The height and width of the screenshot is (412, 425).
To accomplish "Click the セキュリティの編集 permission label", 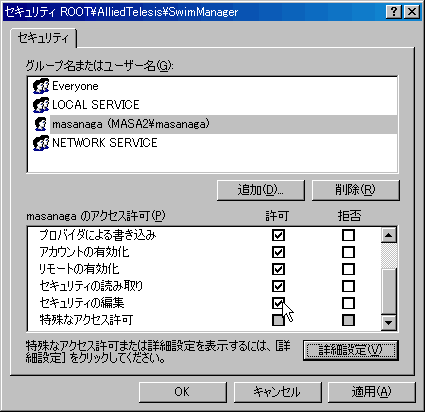I will [82, 303].
